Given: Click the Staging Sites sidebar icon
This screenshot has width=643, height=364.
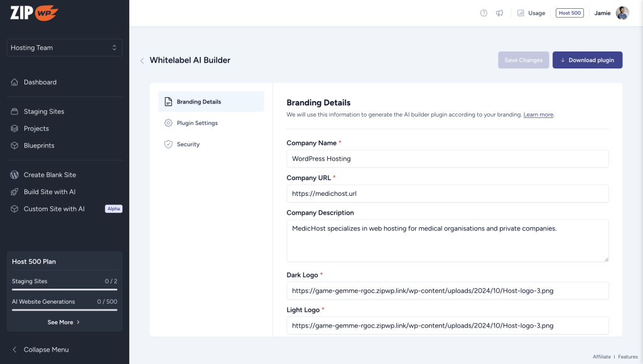Looking at the screenshot, I should [x=14, y=112].
